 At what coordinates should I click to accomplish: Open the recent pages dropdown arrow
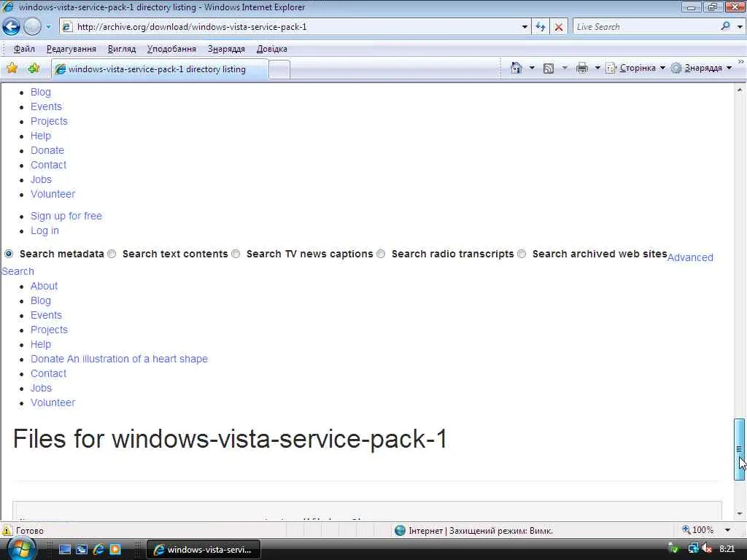(49, 27)
